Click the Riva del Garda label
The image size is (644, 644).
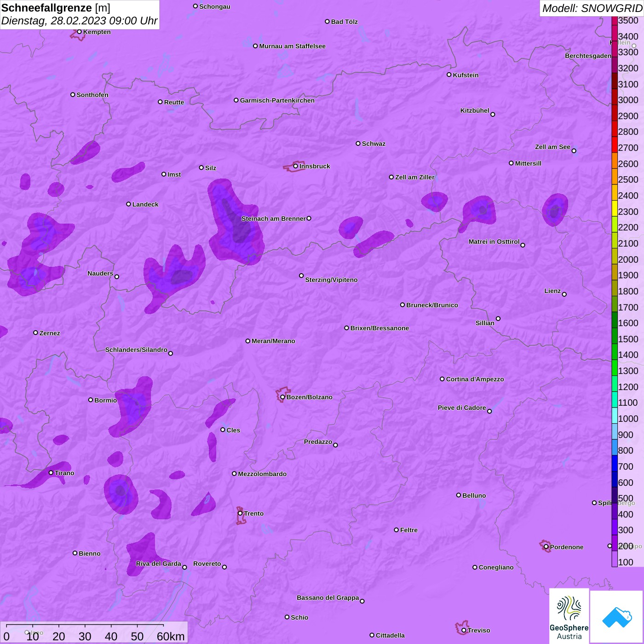(158, 563)
